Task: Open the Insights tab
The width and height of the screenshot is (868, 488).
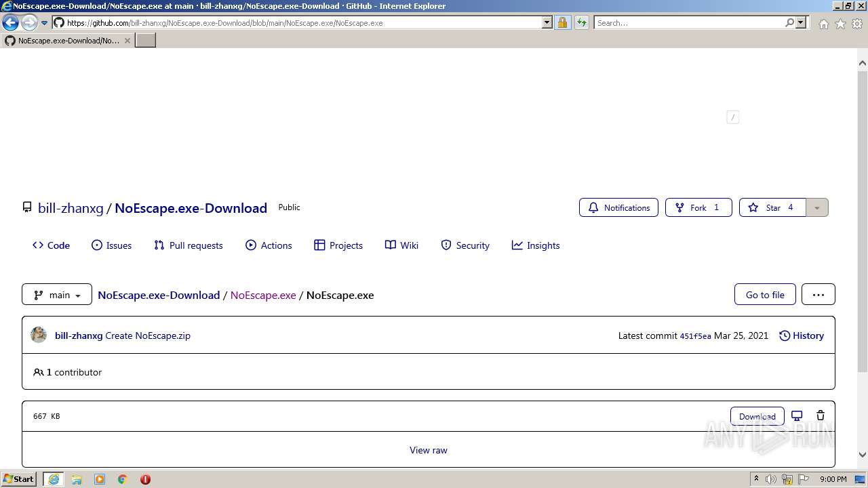Action: (x=536, y=245)
